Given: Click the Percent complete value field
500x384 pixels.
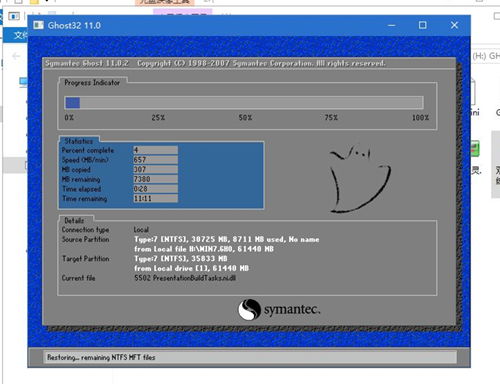Looking at the screenshot, I should (155, 150).
